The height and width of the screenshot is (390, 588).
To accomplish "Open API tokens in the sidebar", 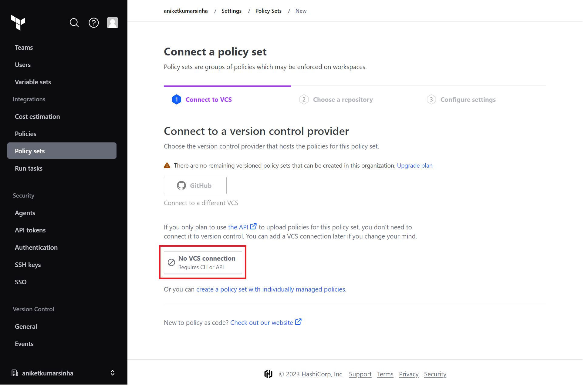I will pos(30,230).
